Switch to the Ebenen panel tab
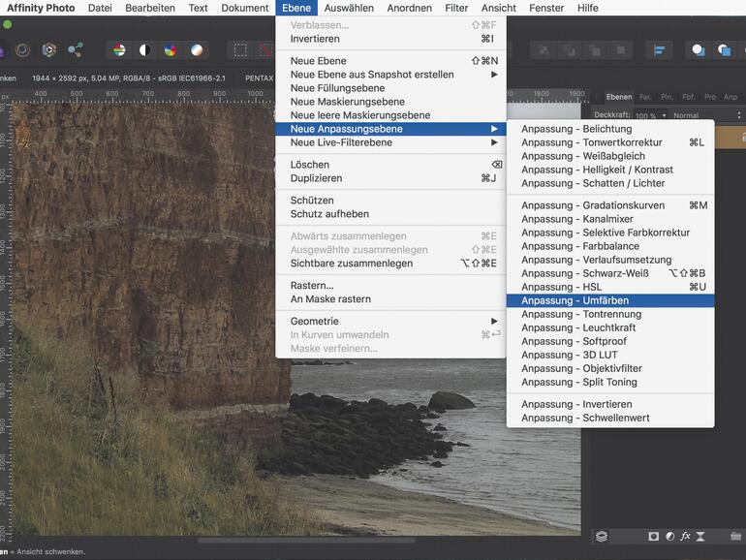746x560 pixels. click(618, 97)
